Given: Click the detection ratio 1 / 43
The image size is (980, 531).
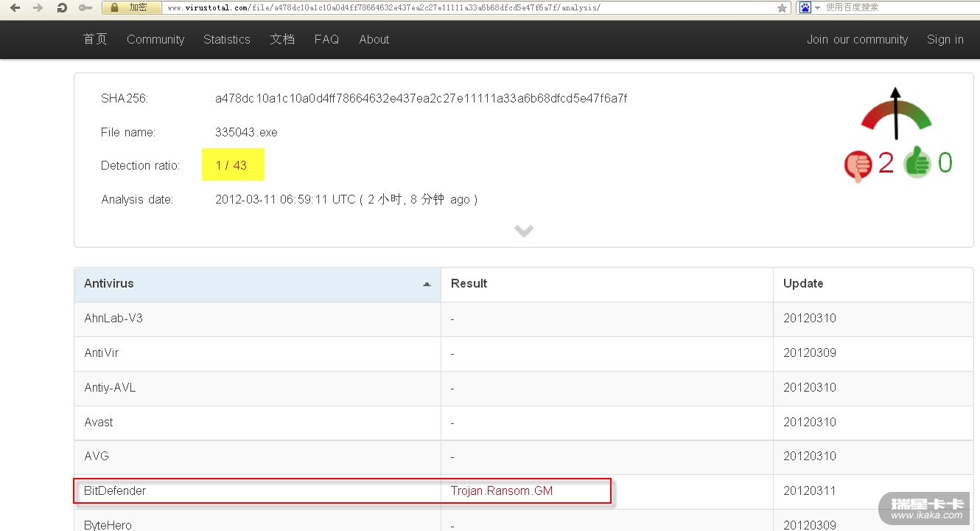Looking at the screenshot, I should pos(231,165).
